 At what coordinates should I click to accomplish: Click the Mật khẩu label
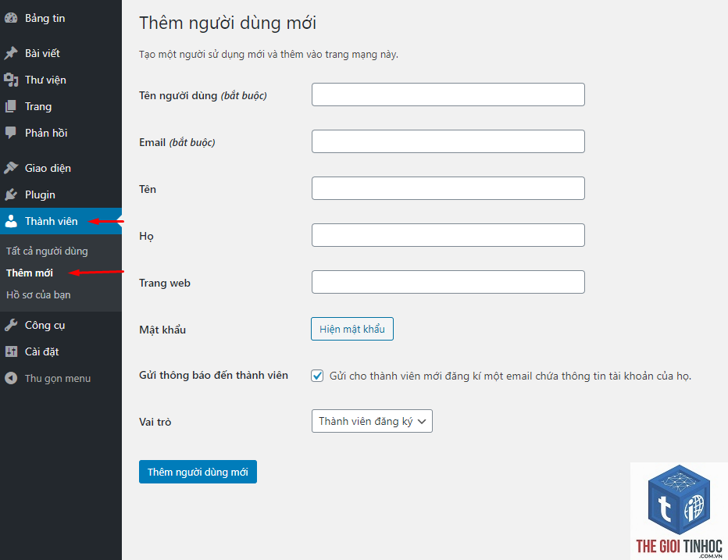162,330
